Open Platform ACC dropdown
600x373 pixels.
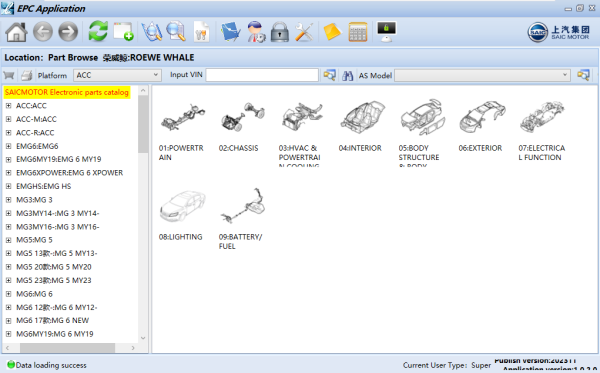(117, 75)
